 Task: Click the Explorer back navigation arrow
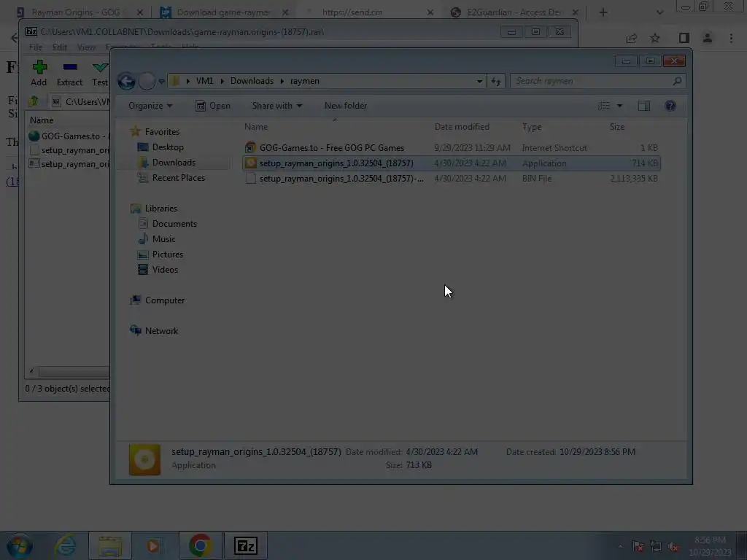coord(127,82)
